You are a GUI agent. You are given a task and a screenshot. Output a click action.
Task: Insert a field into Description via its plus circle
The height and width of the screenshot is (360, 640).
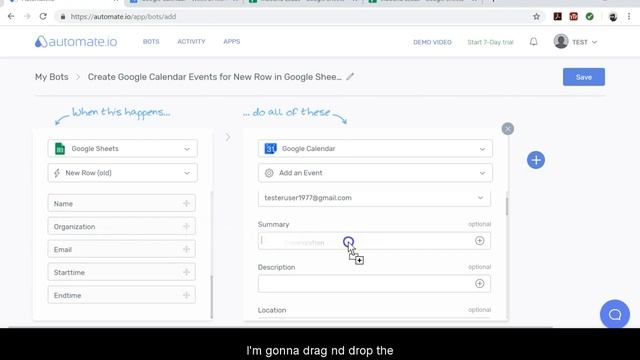click(x=480, y=284)
